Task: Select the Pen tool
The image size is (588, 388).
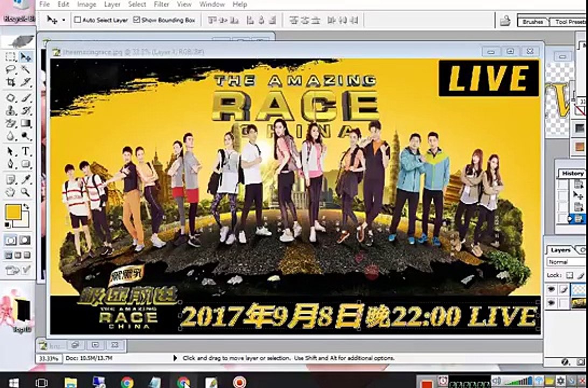Action: (11, 164)
